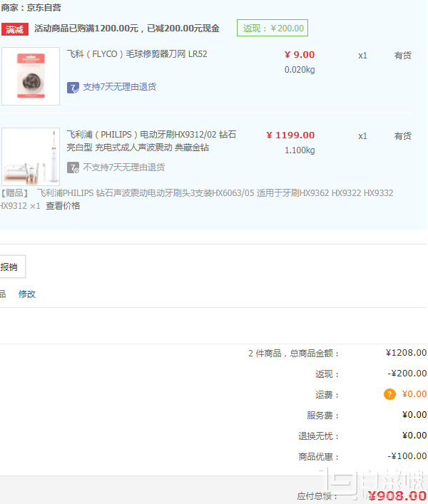Click the 服务费 label
Viewport: 428px width, 504px height.
322,416
